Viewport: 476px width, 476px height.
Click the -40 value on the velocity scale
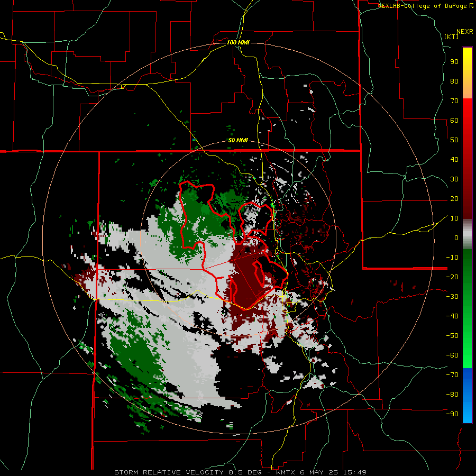452,316
